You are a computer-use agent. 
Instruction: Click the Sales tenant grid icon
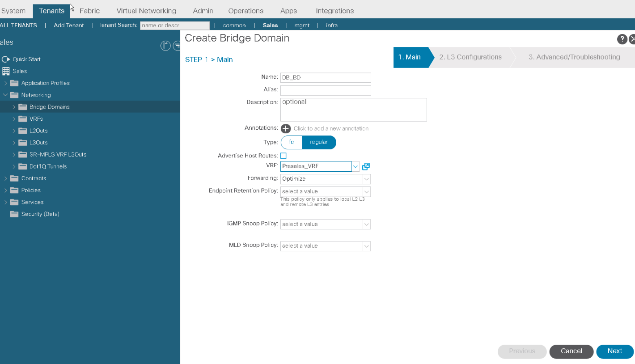6,71
